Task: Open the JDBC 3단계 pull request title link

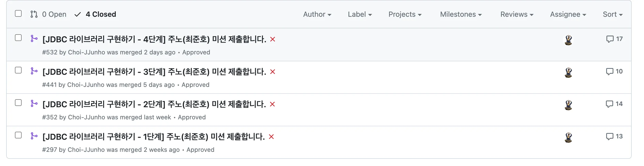Action: (154, 72)
